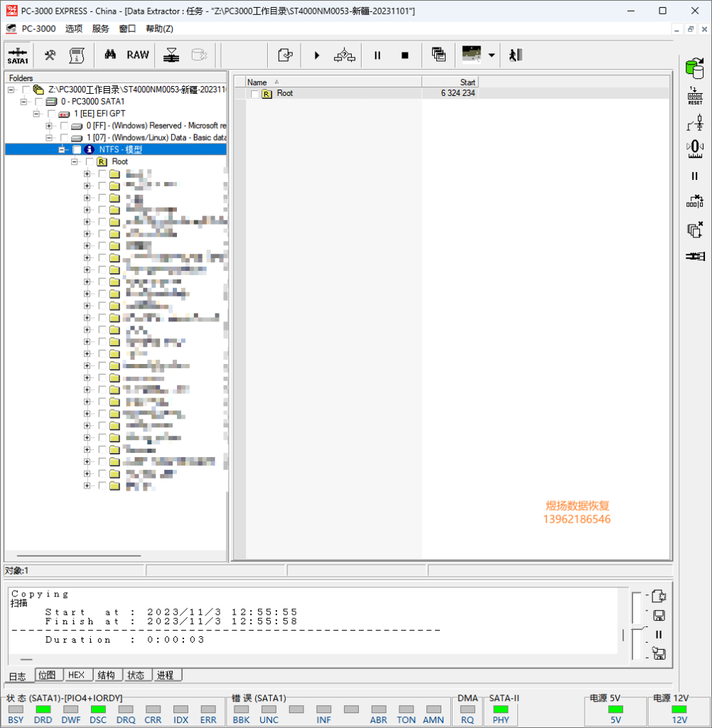Click the exit running-man icon
This screenshot has width=712, height=728.
pos(516,55)
